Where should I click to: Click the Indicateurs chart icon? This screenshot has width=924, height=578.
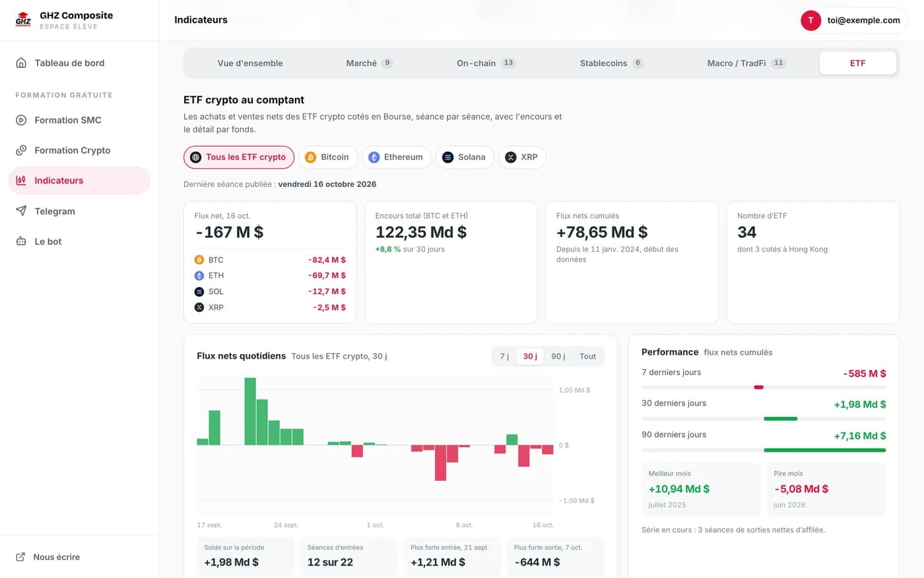pyautogui.click(x=21, y=180)
